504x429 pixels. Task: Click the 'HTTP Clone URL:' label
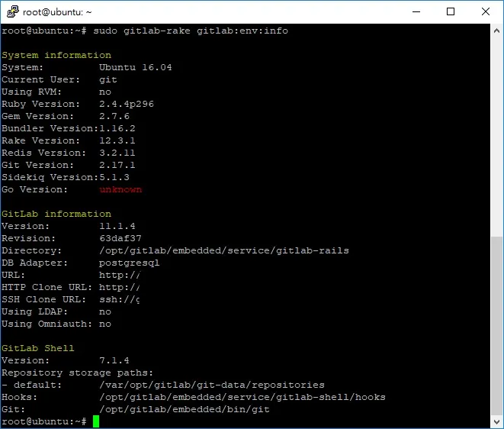pos(47,287)
